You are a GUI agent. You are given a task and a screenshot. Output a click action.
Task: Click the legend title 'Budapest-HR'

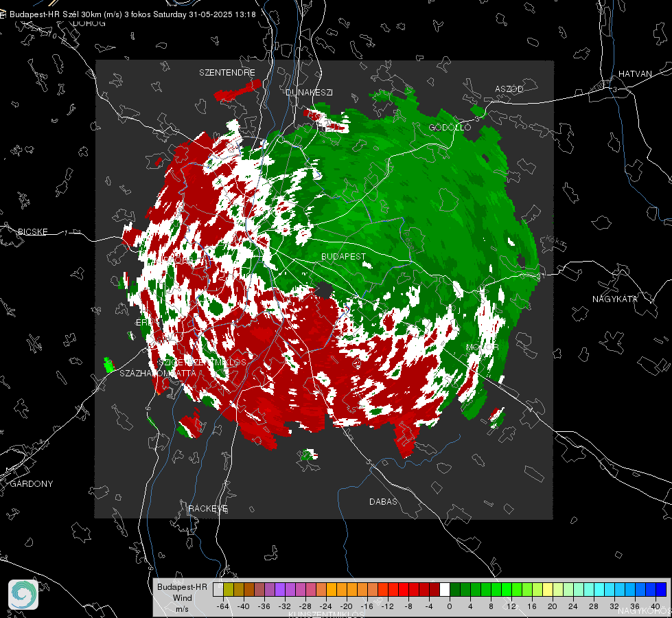(x=182, y=587)
